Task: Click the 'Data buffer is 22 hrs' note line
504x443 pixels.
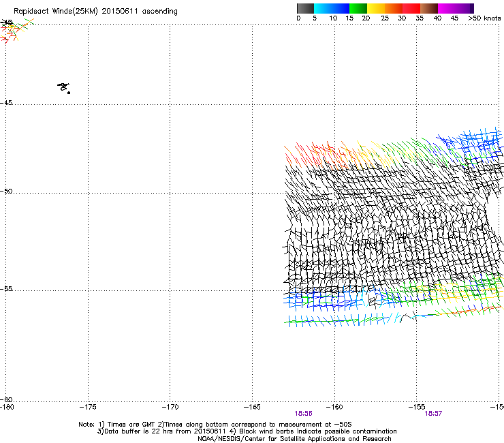Action: tap(247, 431)
